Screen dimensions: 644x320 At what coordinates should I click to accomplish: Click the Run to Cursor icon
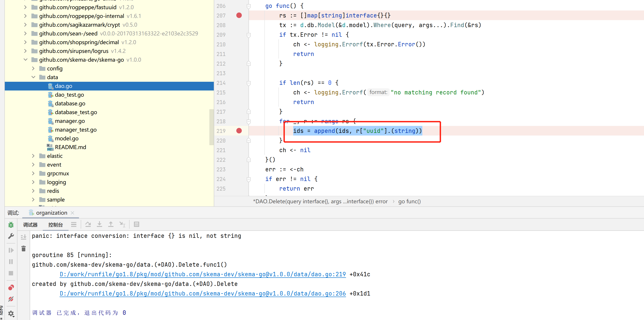click(122, 224)
